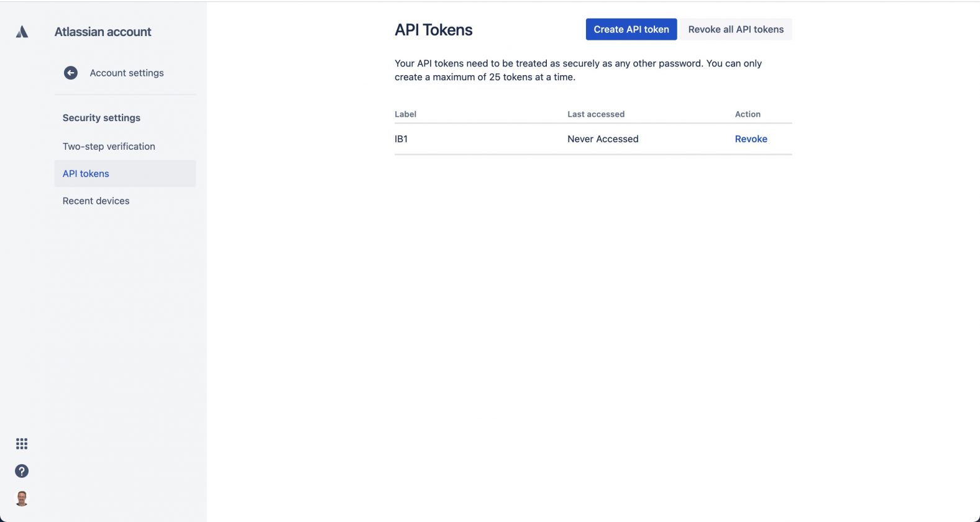Select API tokens in the sidebar
Viewport: 980px width, 522px height.
click(x=125, y=174)
